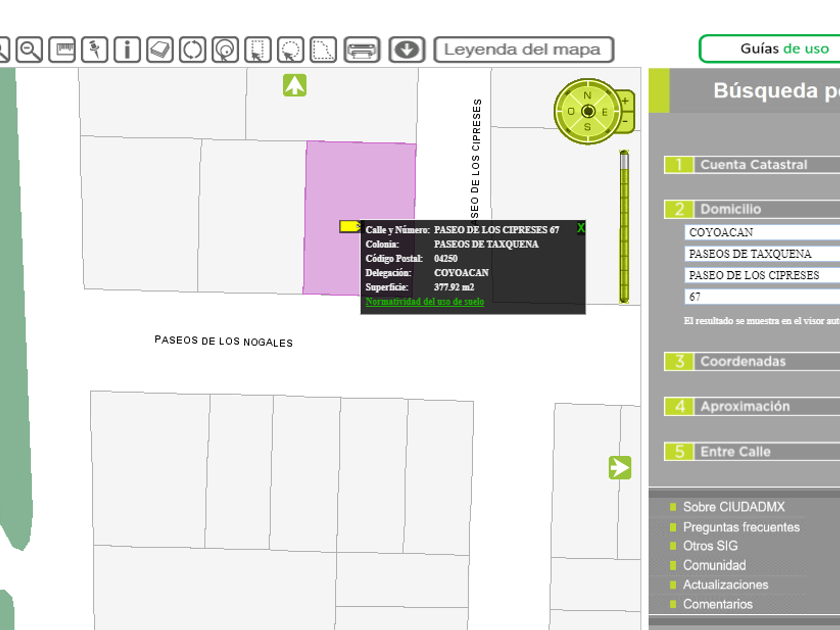The image size is (840, 630).
Task: Open Normatividad del uso de suelo link
Action: coord(425,301)
